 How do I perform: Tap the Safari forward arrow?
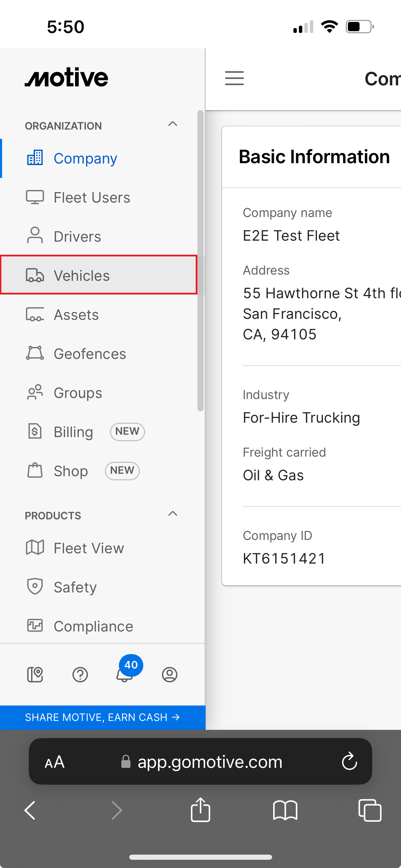coord(117,810)
